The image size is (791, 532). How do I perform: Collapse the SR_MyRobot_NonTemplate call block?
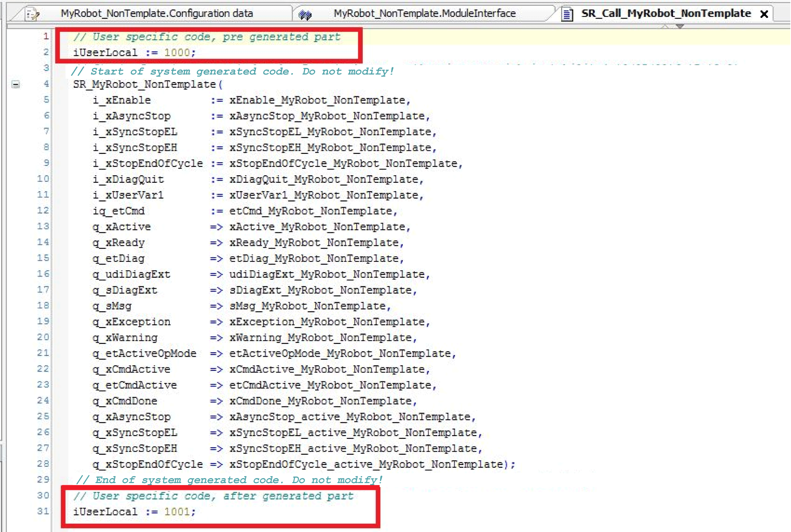point(16,84)
